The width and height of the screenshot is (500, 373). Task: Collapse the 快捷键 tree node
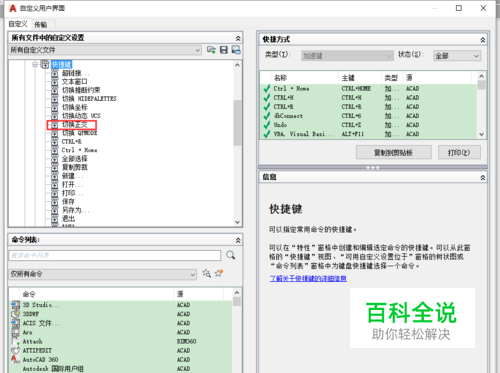point(35,64)
